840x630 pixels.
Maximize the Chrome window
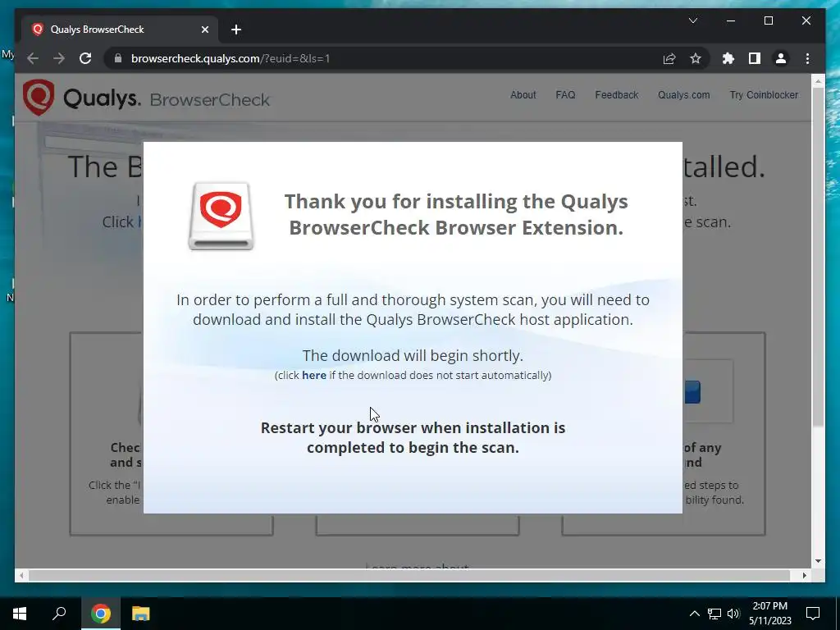[x=768, y=21]
